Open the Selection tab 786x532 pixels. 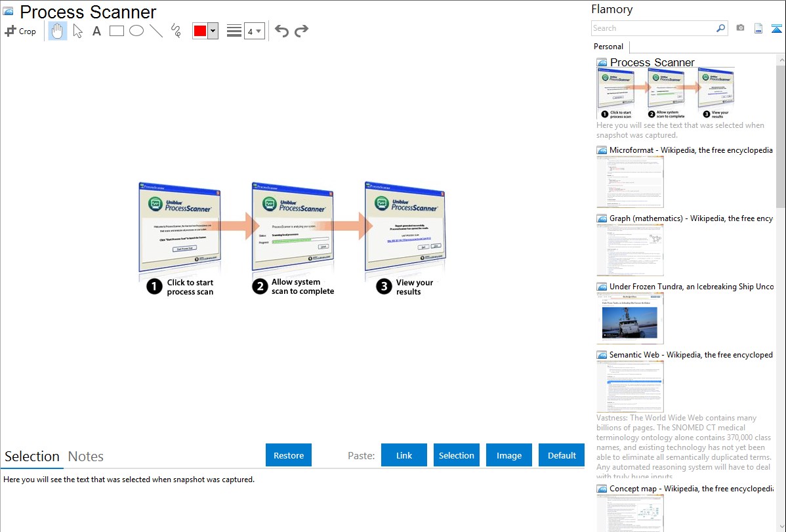(x=32, y=457)
